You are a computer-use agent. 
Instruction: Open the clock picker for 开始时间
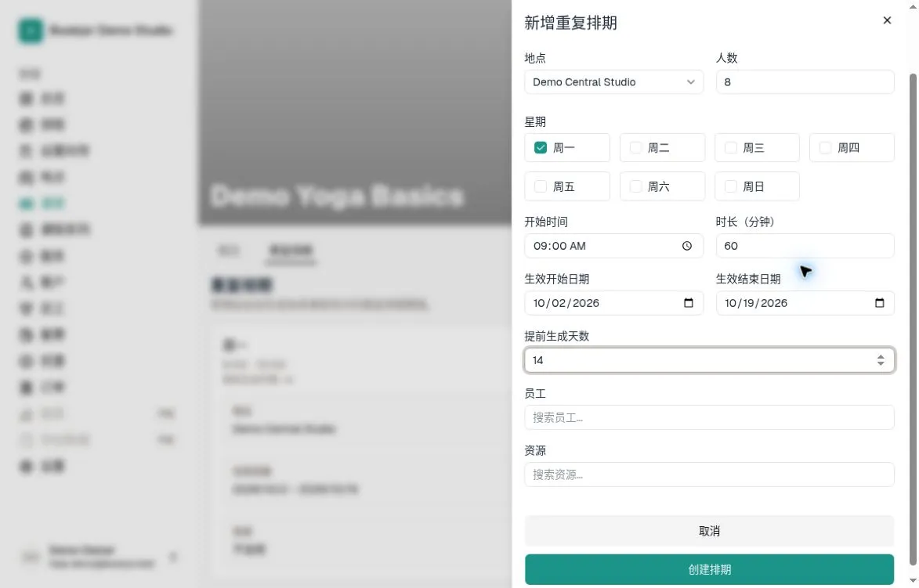[x=687, y=246]
